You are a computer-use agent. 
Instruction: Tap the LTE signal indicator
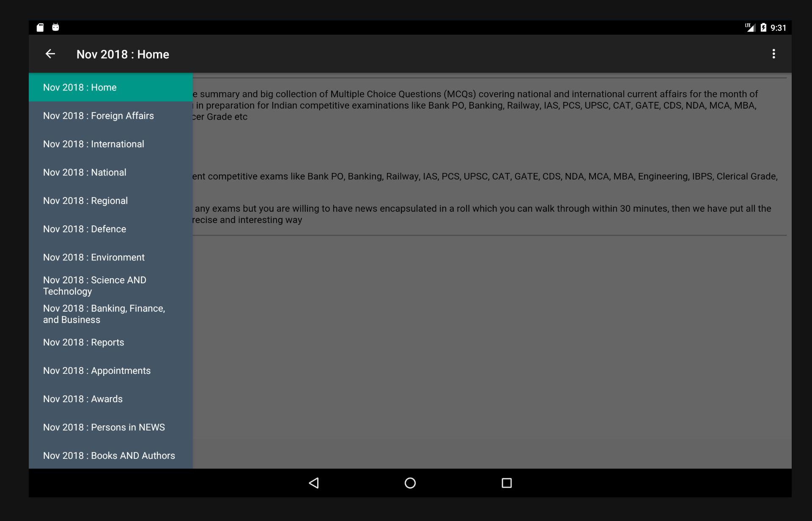(750, 27)
